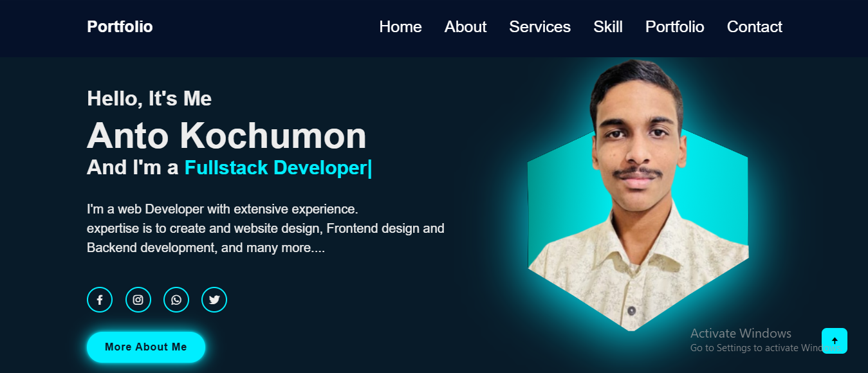The image size is (868, 373).
Task: Open the Facebook social icon
Action: point(100,300)
